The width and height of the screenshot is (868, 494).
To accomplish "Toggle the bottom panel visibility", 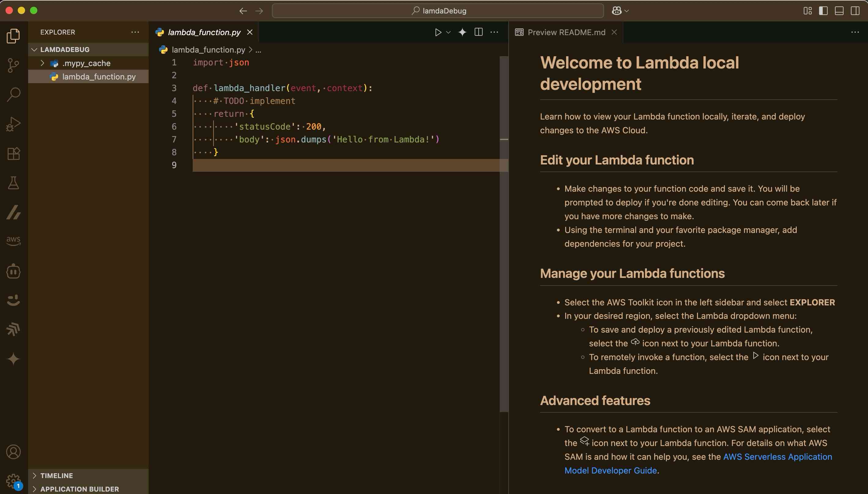I will 839,11.
